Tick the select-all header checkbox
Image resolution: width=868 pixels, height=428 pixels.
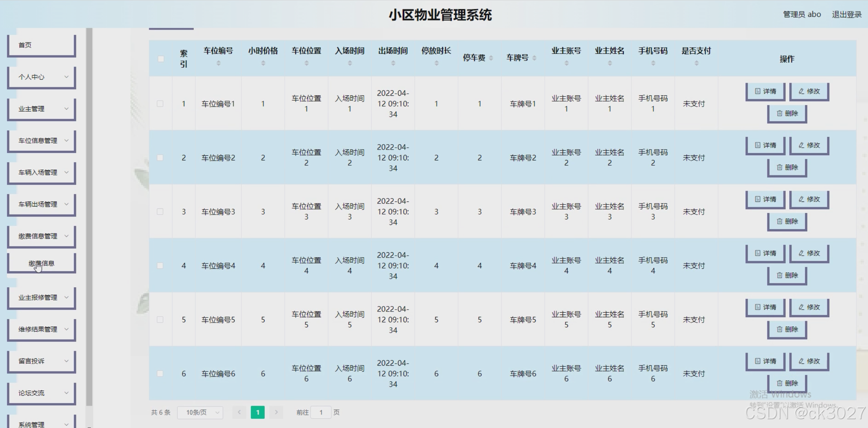point(161,59)
